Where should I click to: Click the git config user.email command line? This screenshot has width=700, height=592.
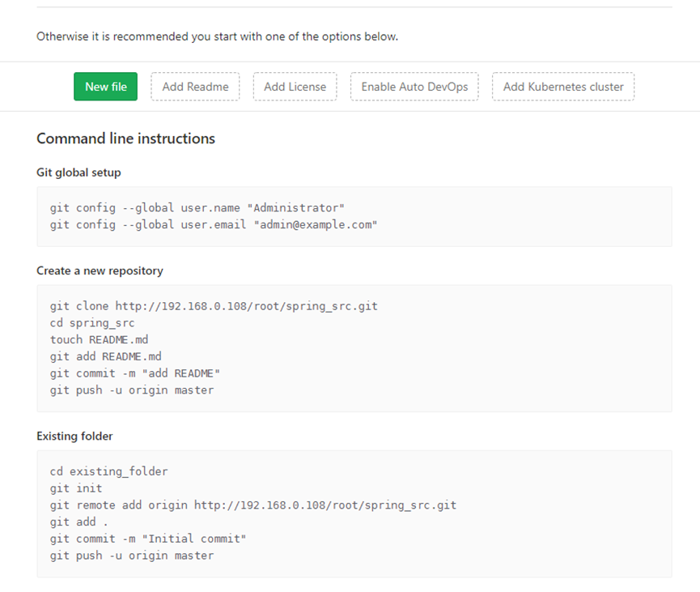coord(214,225)
